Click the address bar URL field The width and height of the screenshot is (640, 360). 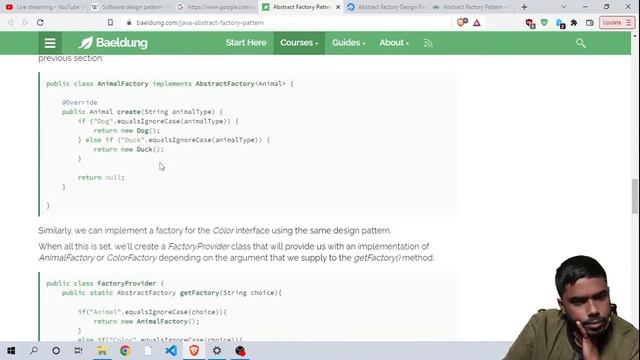pyautogui.click(x=286, y=23)
